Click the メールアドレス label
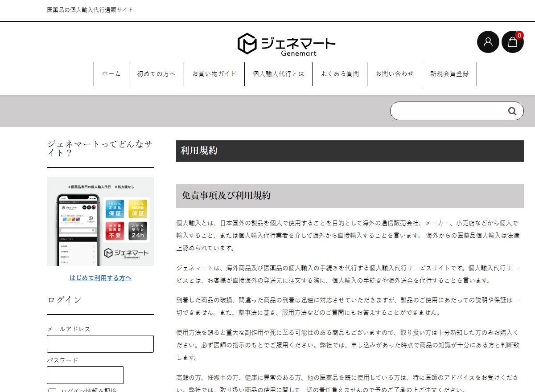Image resolution: width=535 pixels, height=392 pixels. (x=69, y=329)
